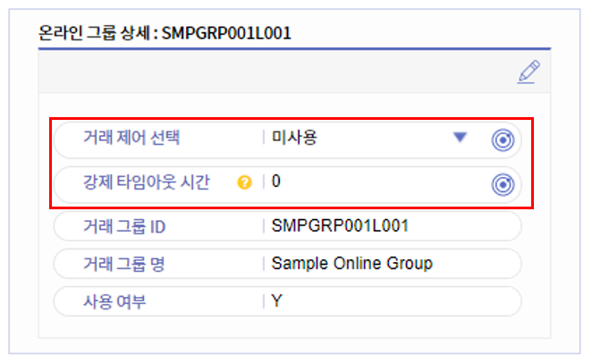Click the 거래 그룹 ID label
Viewport: 592px width, 364px height.
[x=124, y=226]
